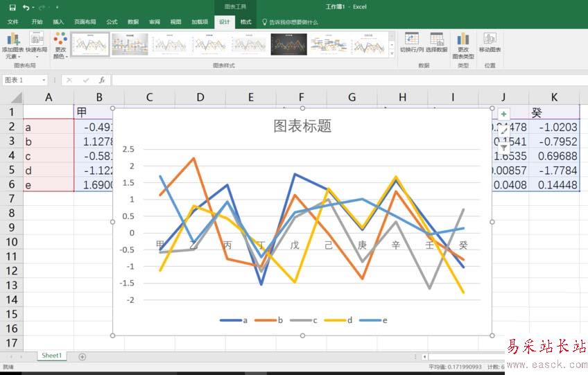Click the Chart Styles brush button
The height and width of the screenshot is (375, 588).
tap(503, 131)
